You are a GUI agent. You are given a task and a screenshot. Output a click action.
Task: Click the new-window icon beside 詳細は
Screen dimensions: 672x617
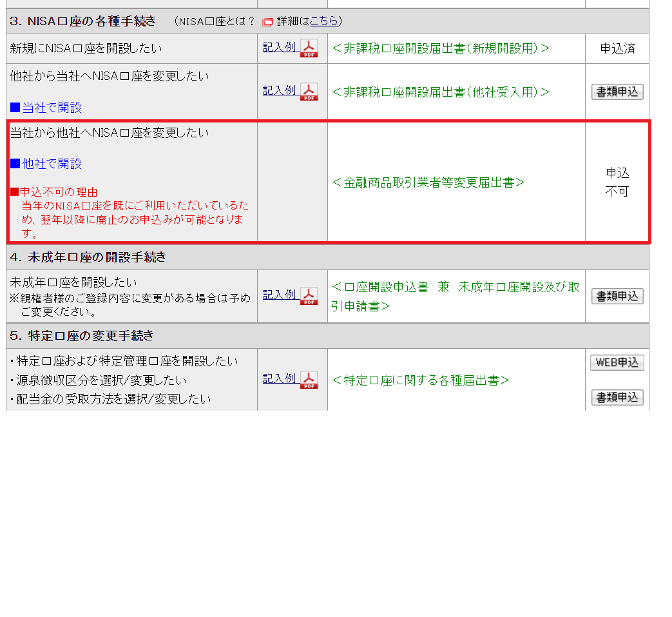(267, 22)
